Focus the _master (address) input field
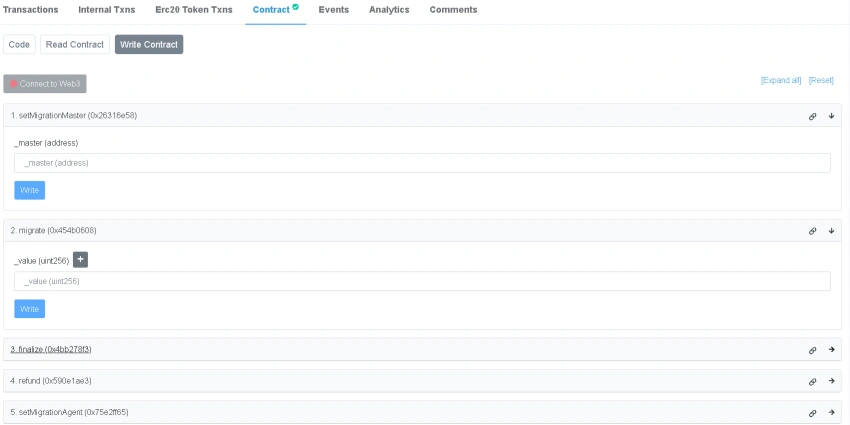This screenshot has height=425, width=850. (x=422, y=163)
